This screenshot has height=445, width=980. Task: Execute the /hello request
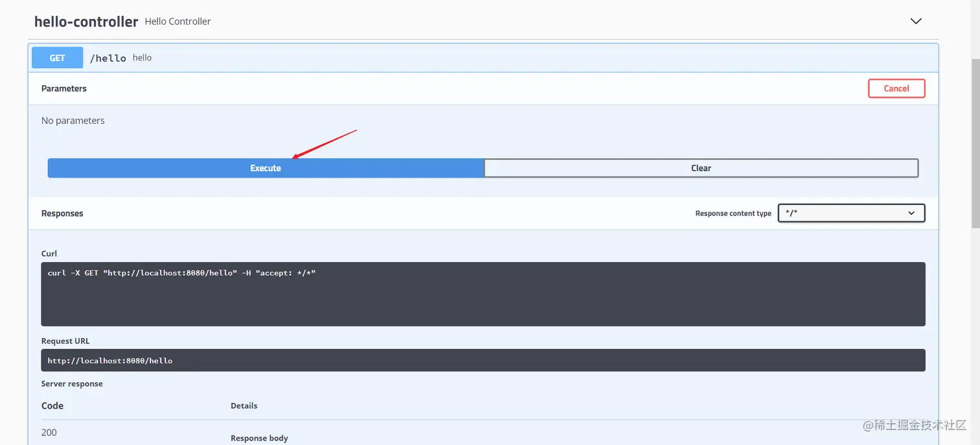click(266, 168)
